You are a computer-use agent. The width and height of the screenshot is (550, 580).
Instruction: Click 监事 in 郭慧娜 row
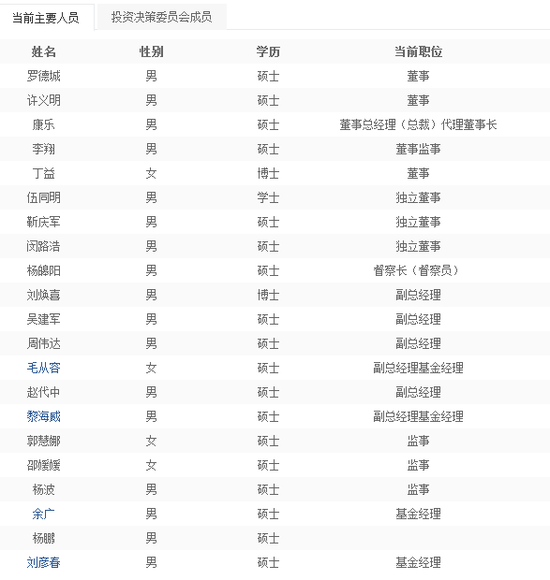tap(418, 441)
